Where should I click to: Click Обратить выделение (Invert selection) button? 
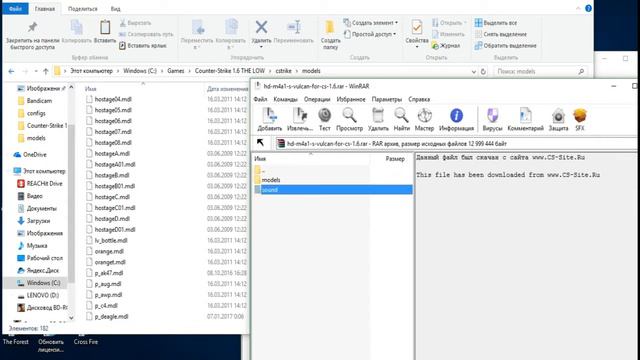click(505, 46)
